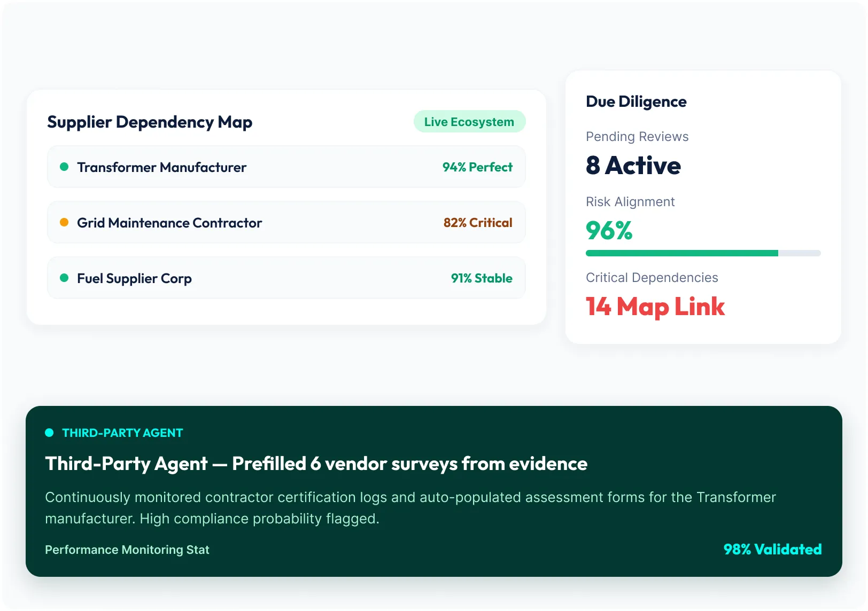Click the Critical Dependencies label
The image size is (868, 611).
[x=652, y=278]
